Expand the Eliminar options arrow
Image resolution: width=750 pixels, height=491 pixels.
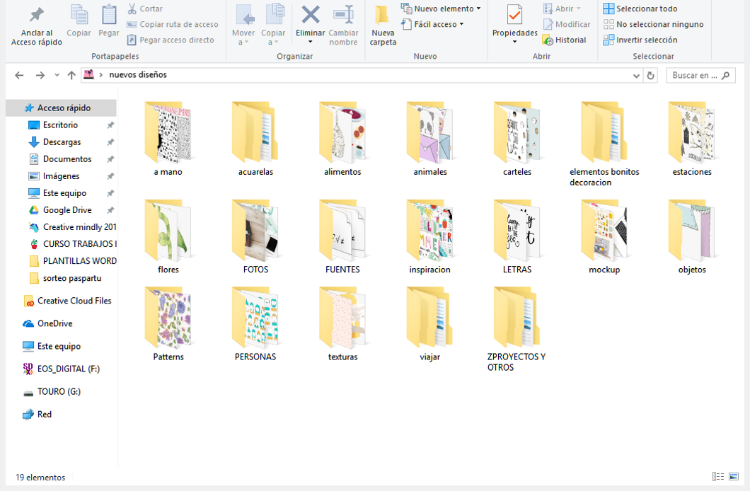pos(310,42)
